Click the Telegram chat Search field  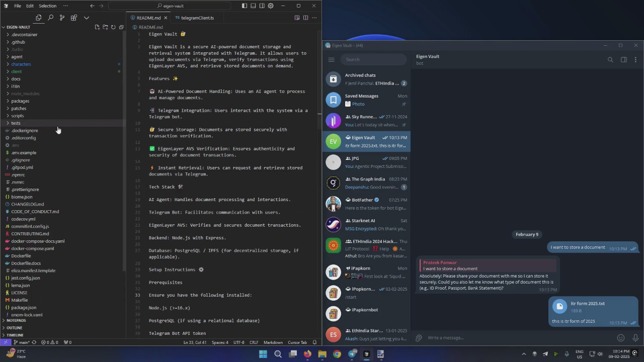click(x=373, y=59)
